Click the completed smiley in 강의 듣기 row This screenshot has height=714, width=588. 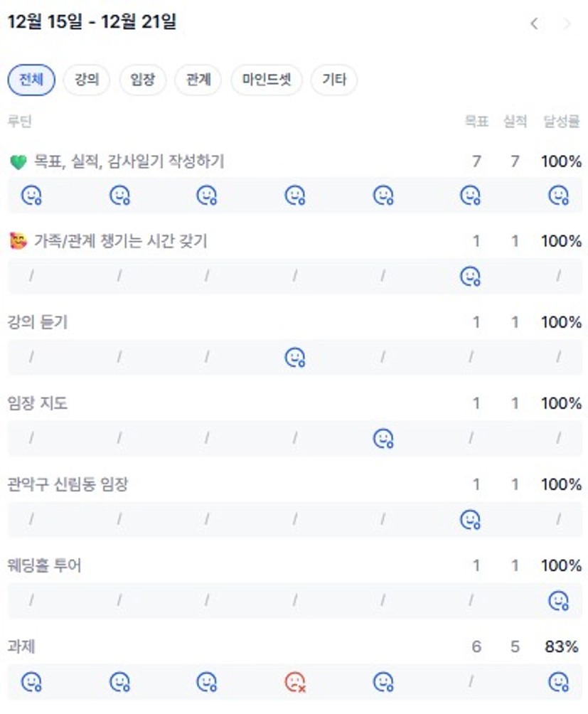click(295, 357)
